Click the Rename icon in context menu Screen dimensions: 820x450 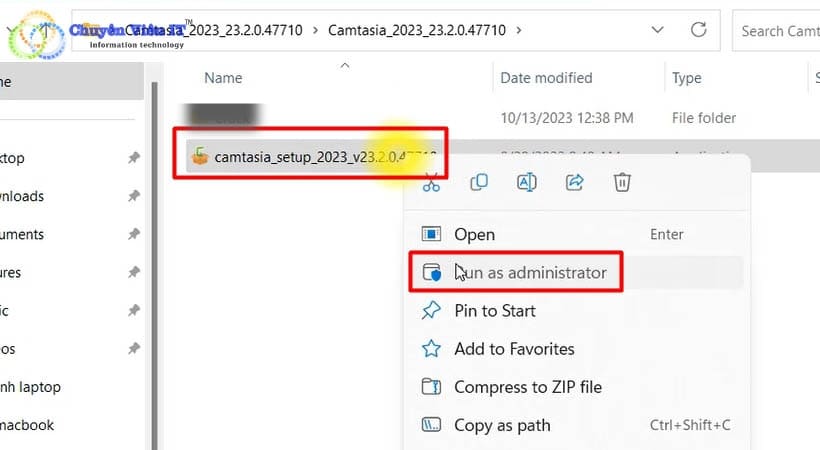pos(527,182)
